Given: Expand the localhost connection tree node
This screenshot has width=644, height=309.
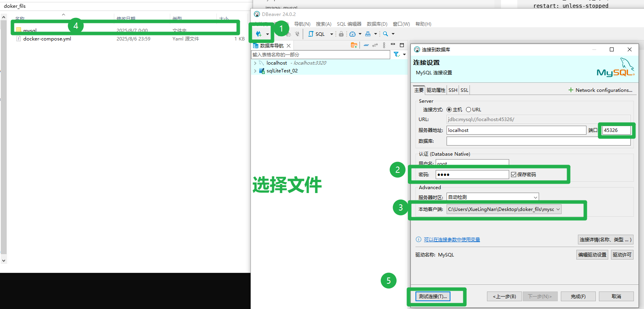Looking at the screenshot, I should pos(255,63).
